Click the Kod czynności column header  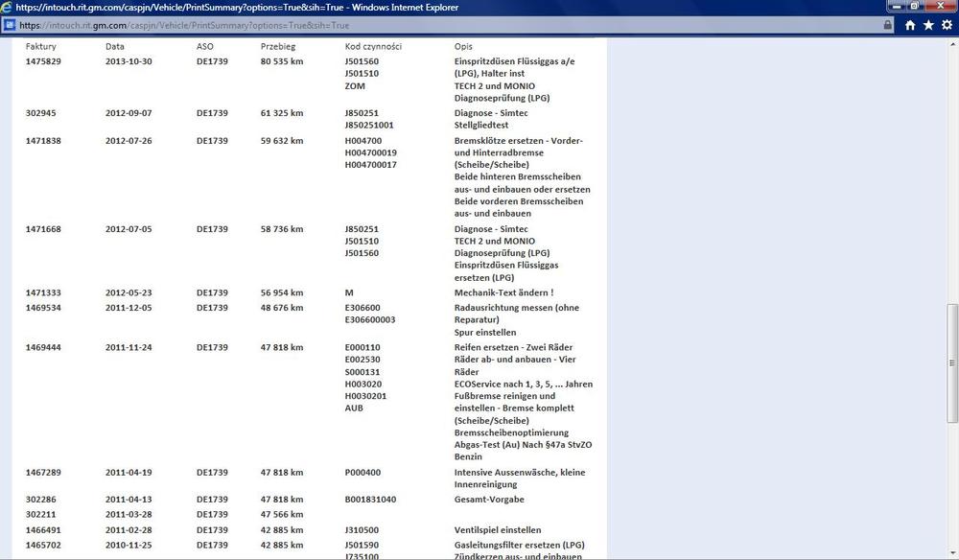click(x=373, y=46)
